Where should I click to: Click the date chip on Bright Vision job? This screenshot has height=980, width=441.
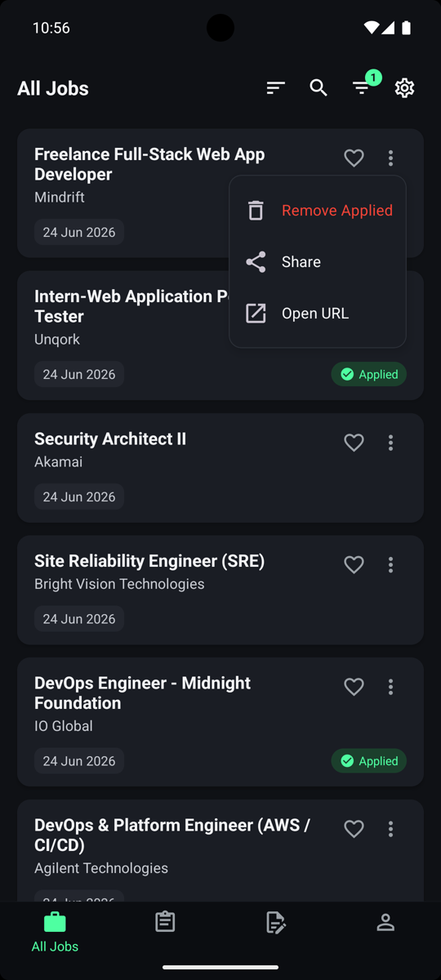pos(79,619)
